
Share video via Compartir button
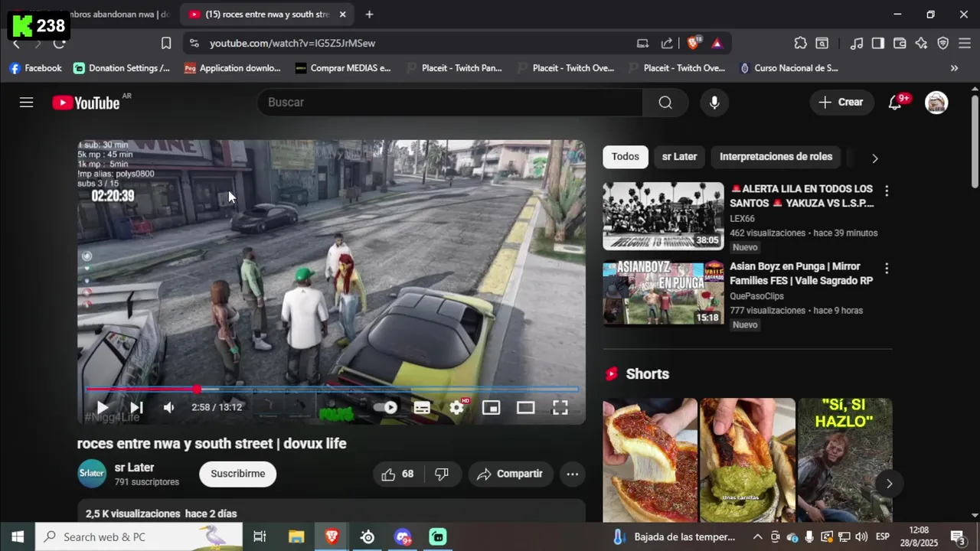(x=510, y=474)
